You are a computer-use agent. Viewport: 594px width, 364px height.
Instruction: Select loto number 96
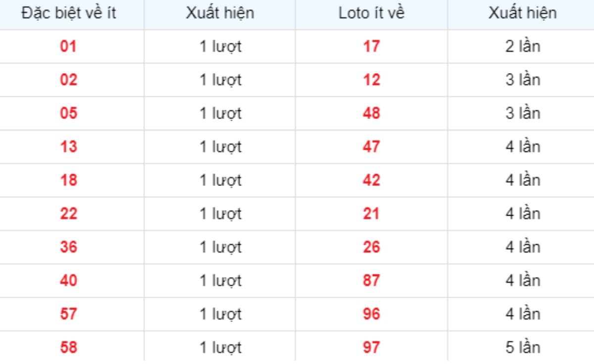coord(371,314)
